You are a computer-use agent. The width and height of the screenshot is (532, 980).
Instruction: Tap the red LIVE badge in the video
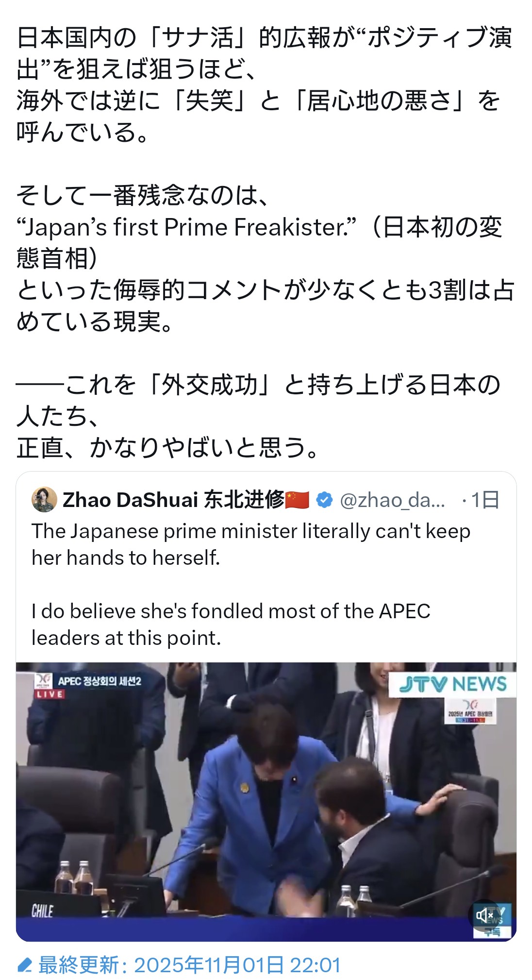tap(50, 694)
